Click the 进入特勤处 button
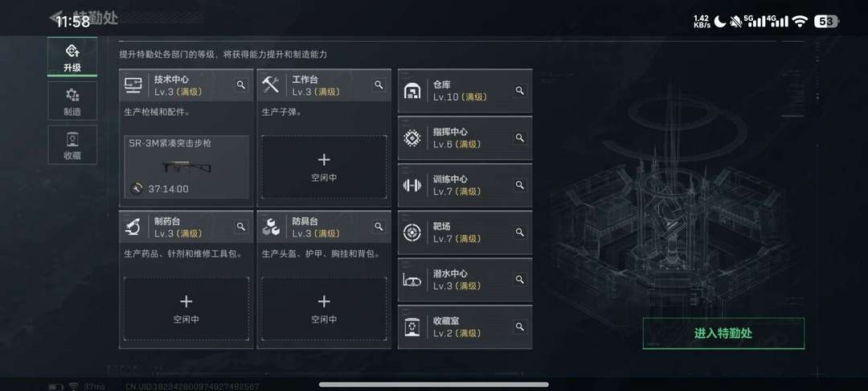 [723, 333]
